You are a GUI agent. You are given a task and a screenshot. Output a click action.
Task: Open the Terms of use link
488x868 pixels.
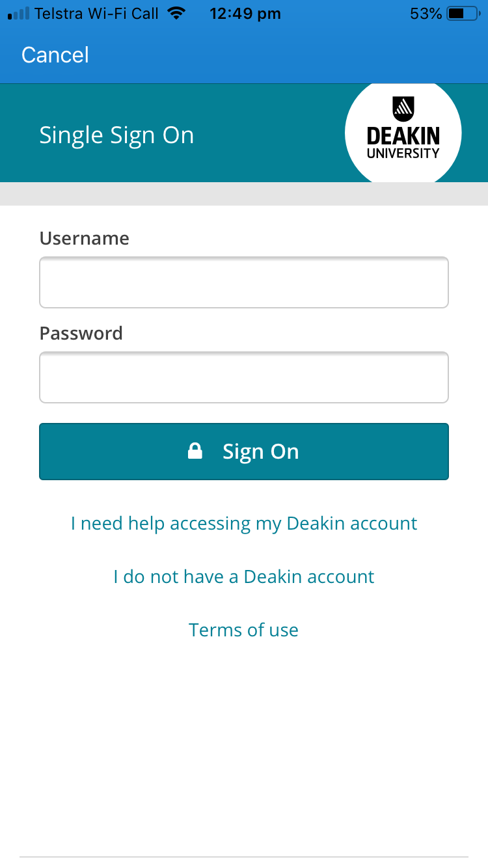tap(244, 630)
